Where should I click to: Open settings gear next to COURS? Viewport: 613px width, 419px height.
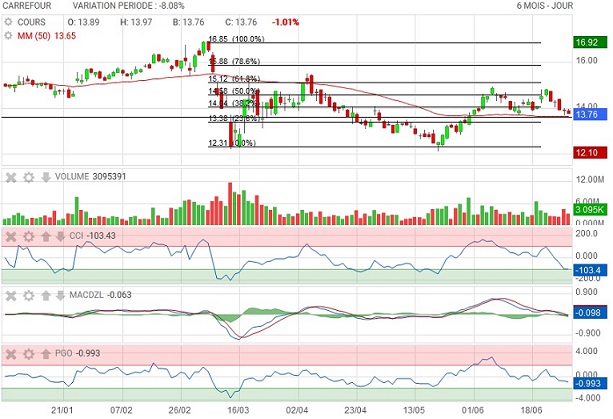pos(8,22)
